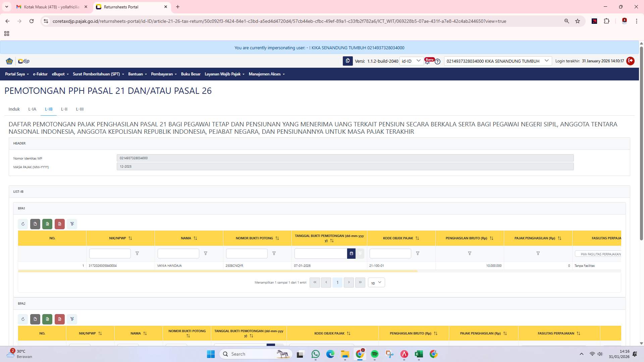The height and width of the screenshot is (362, 644).
Task: Switch to the L-II tab
Action: click(64, 109)
